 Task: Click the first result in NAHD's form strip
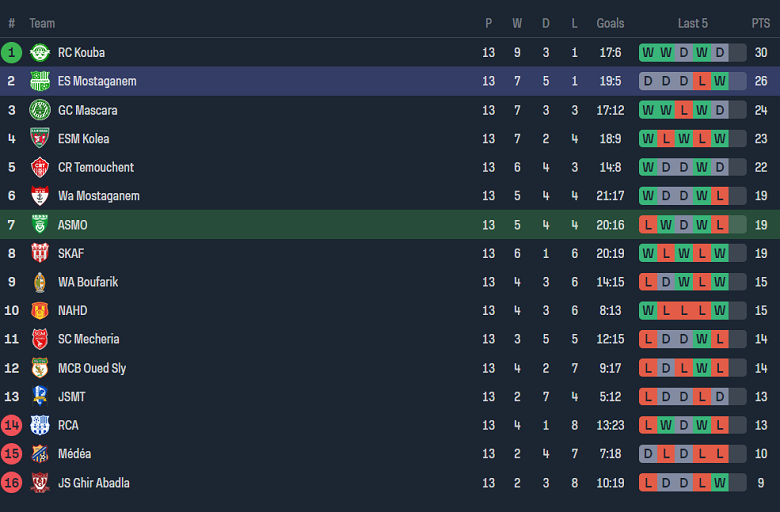point(648,311)
